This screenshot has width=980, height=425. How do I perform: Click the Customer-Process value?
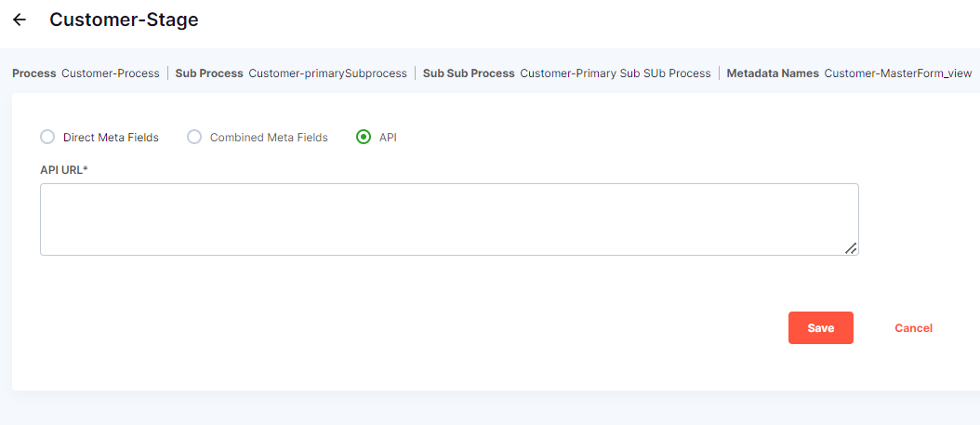click(x=111, y=73)
